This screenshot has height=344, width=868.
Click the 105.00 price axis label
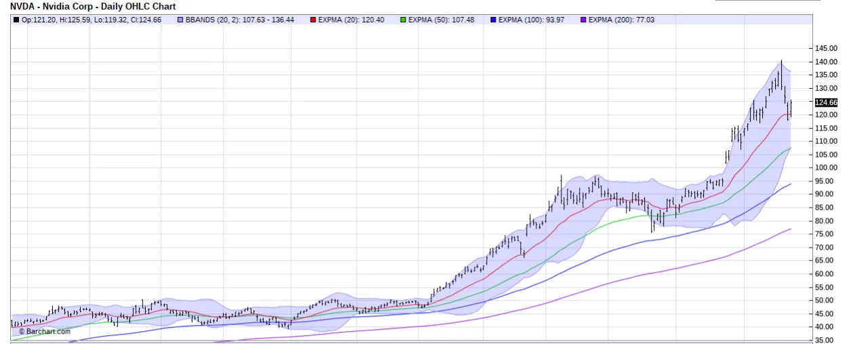826,155
